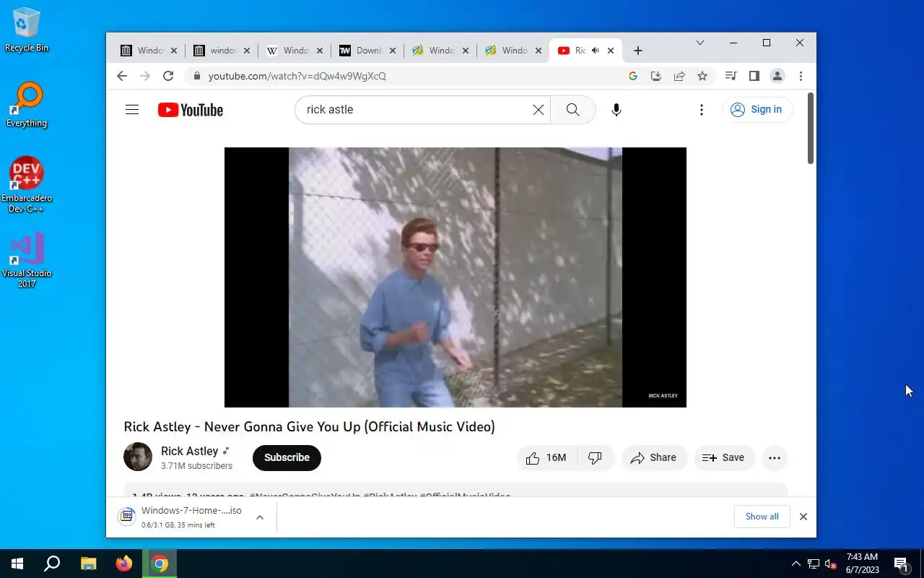The width and height of the screenshot is (924, 578).
Task: Search with your voice microphone
Action: [x=616, y=110]
